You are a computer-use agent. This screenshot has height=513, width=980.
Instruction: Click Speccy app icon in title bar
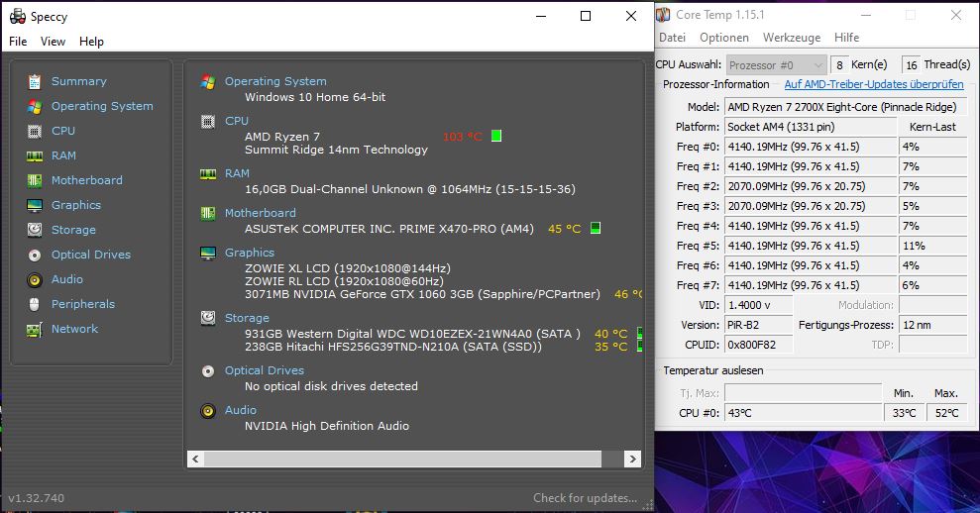tap(18, 16)
